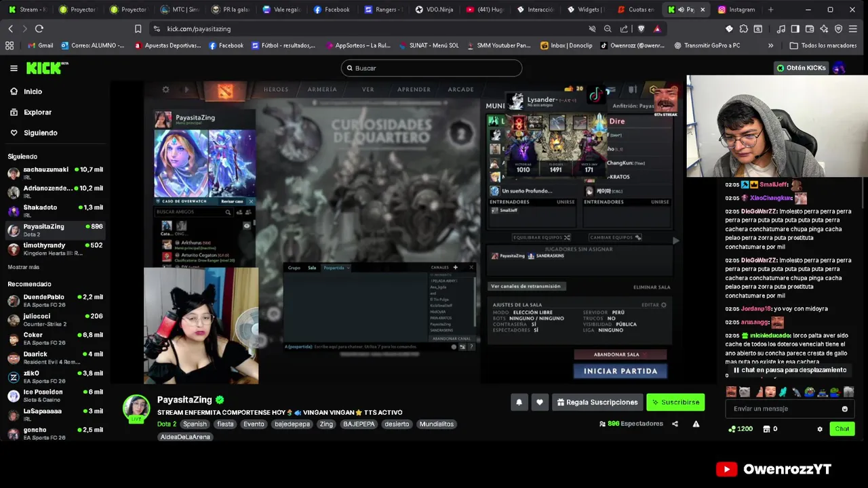The width and height of the screenshot is (868, 488).
Task: Open the emoji picker in the chat box
Action: pos(844,409)
